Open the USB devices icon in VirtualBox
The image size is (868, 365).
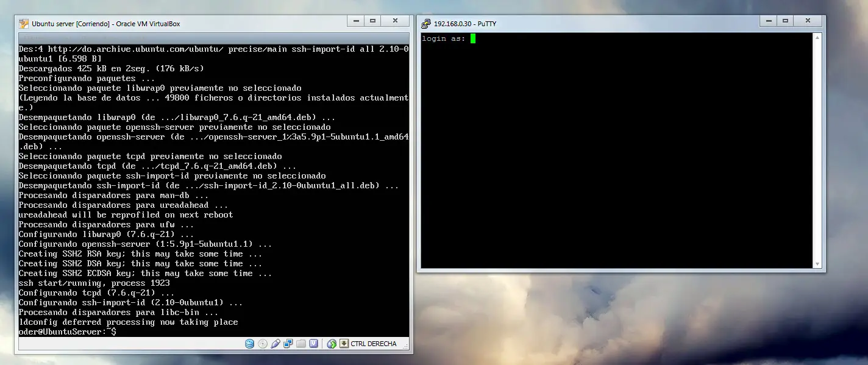point(276,344)
